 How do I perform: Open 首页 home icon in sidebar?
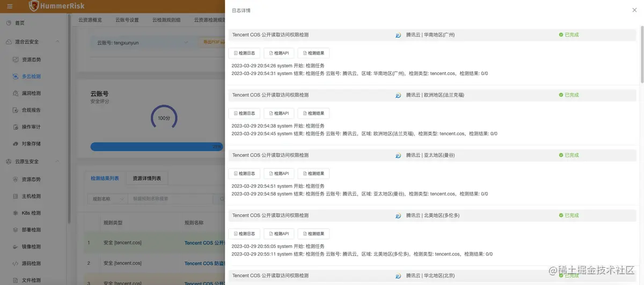9,23
